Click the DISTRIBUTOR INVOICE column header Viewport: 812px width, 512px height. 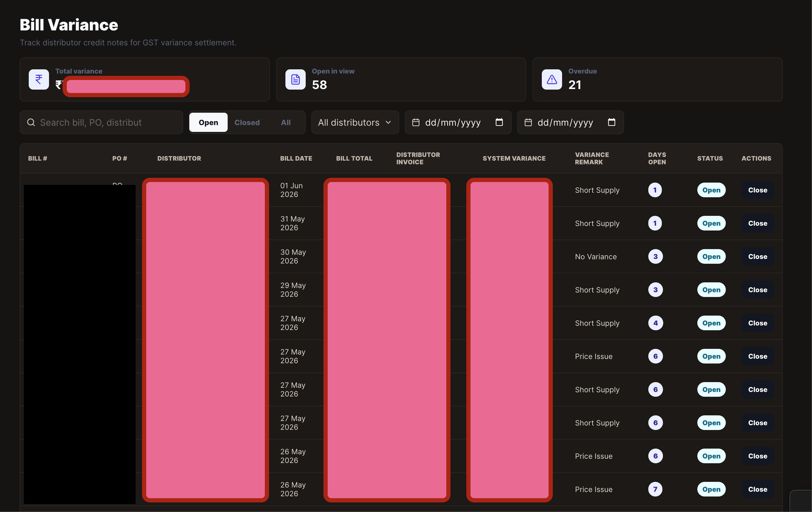418,159
